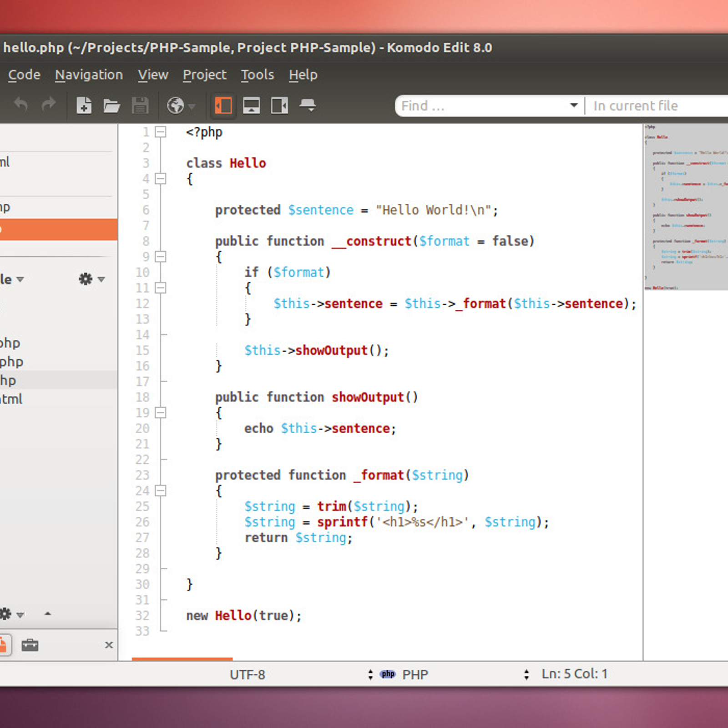Click the <?php opening tag

(x=204, y=132)
